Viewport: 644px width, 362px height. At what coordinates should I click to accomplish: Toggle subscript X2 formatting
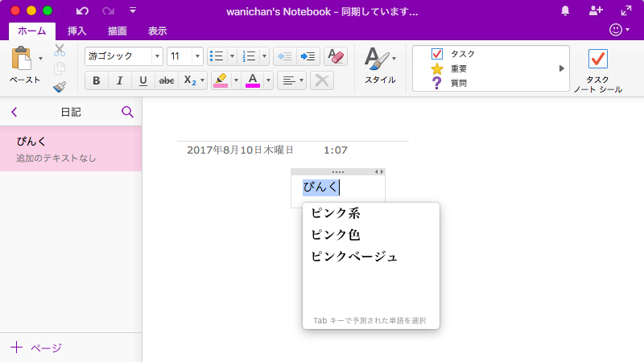click(x=189, y=80)
